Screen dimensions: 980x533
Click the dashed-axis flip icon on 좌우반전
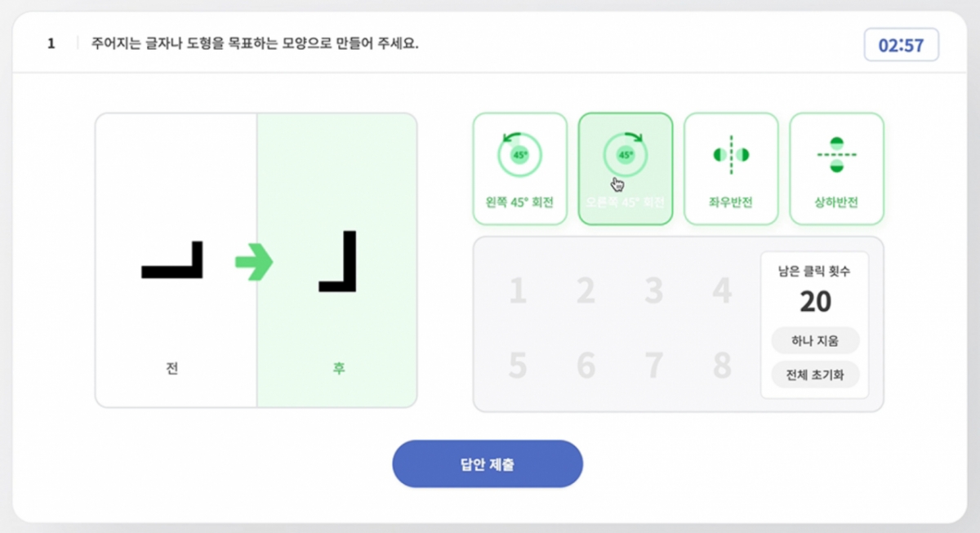(731, 155)
